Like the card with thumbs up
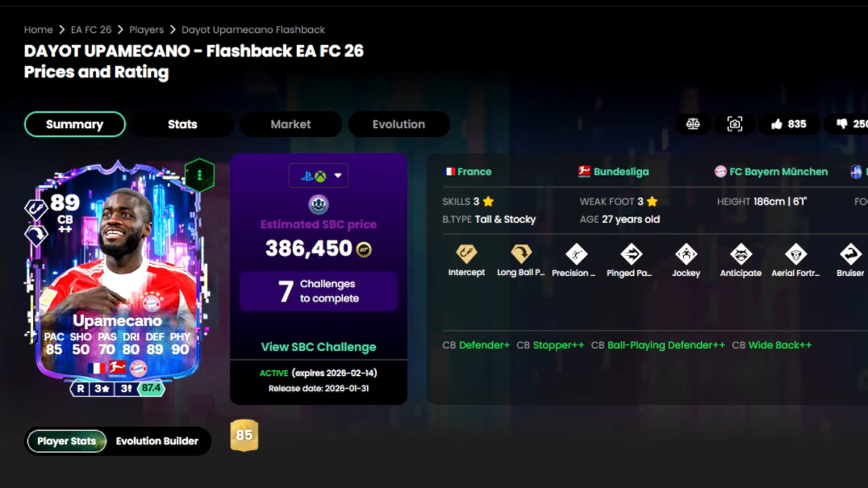The height and width of the screenshot is (488, 868). (789, 124)
